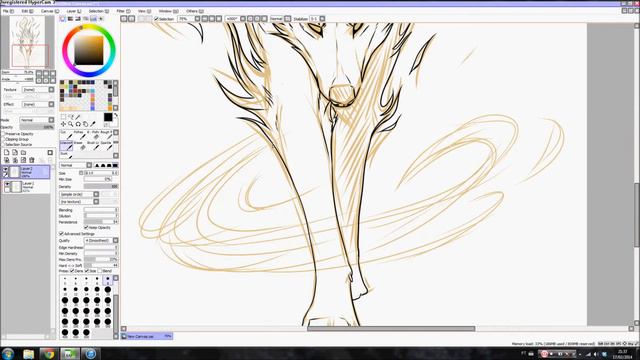Choose the Rough P brush tool
The image size is (640, 360).
(107, 135)
